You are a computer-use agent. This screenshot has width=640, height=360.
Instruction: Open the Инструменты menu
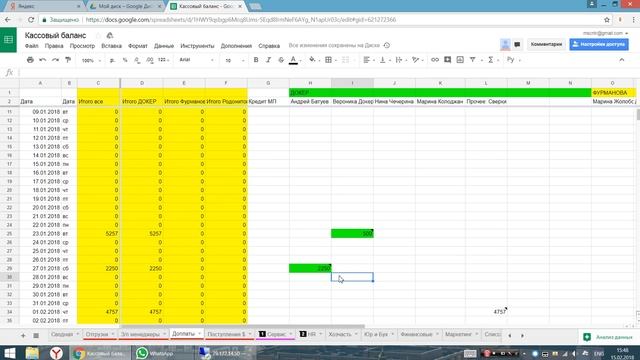(197, 46)
